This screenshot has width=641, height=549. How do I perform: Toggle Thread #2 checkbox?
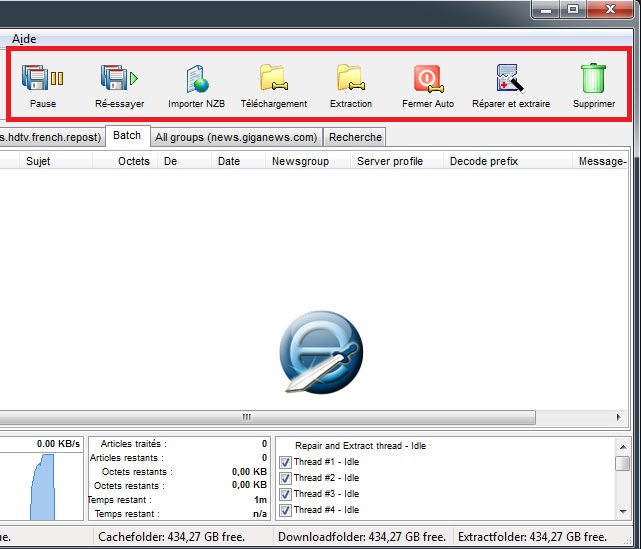click(x=285, y=478)
